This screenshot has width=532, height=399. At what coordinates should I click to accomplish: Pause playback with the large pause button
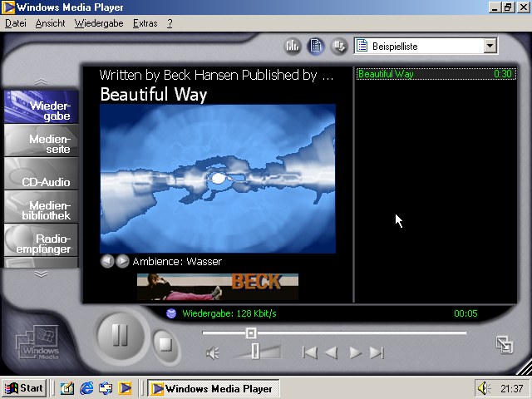121,336
